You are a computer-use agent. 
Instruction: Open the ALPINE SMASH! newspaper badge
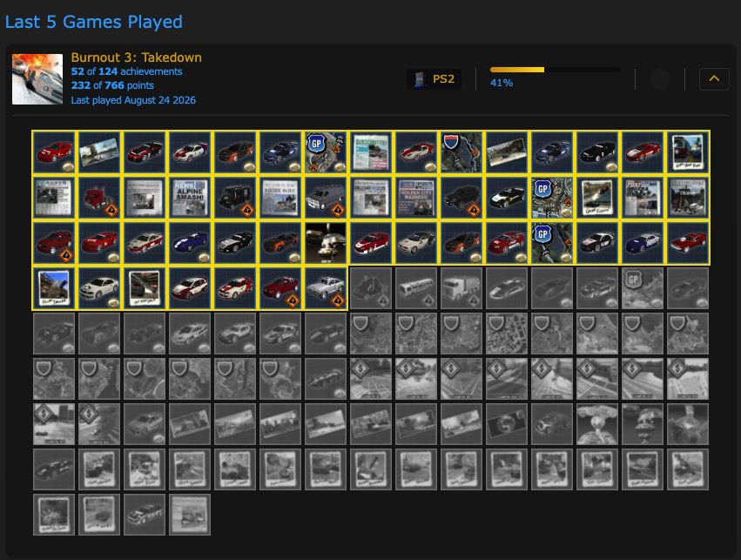[190, 198]
